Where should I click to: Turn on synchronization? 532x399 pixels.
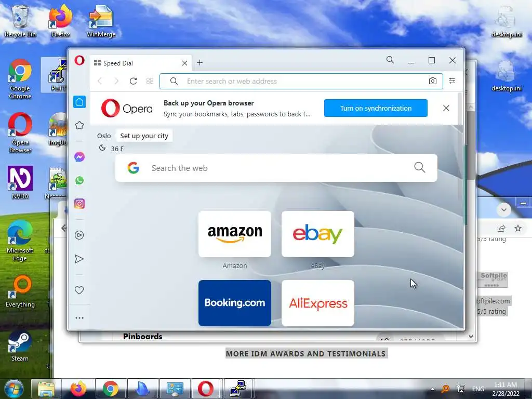pos(376,108)
